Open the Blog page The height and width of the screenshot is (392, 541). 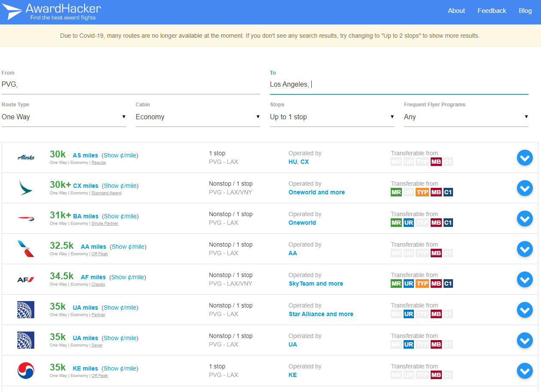coord(525,11)
